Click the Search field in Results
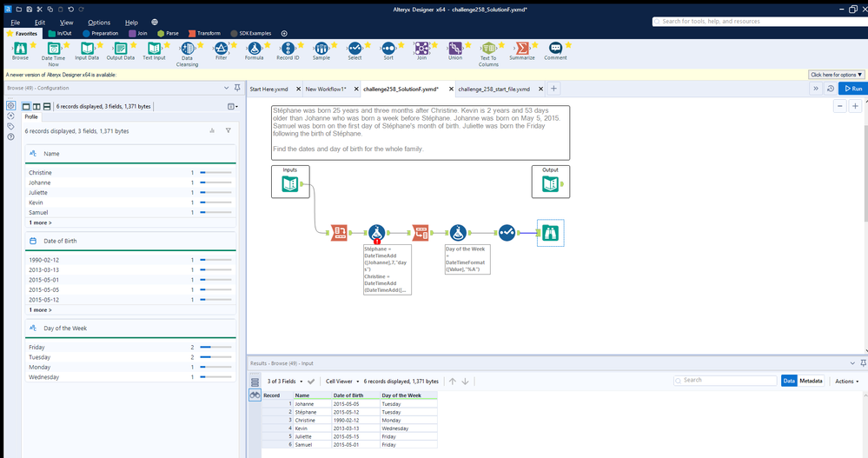Screen dimensions: 868x458 726,381
